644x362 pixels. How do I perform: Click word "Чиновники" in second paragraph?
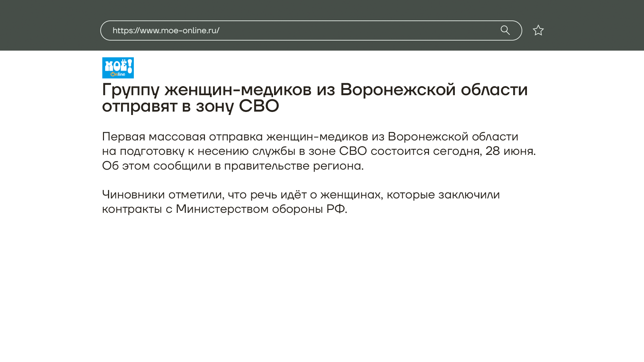click(133, 194)
